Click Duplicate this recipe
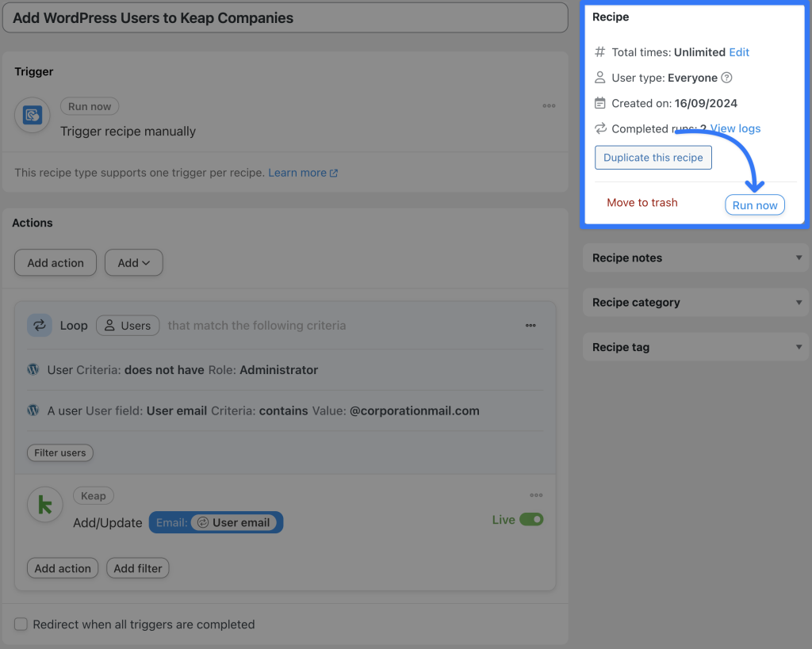Screen dimensions: 812x649 click(x=653, y=157)
